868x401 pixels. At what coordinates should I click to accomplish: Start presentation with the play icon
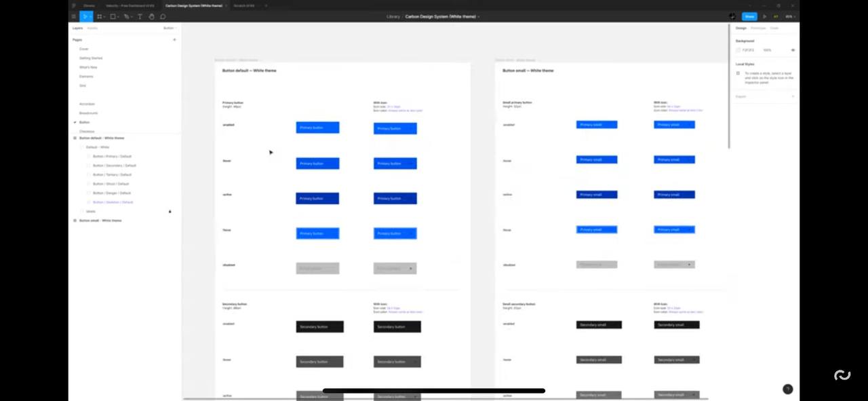coord(765,16)
